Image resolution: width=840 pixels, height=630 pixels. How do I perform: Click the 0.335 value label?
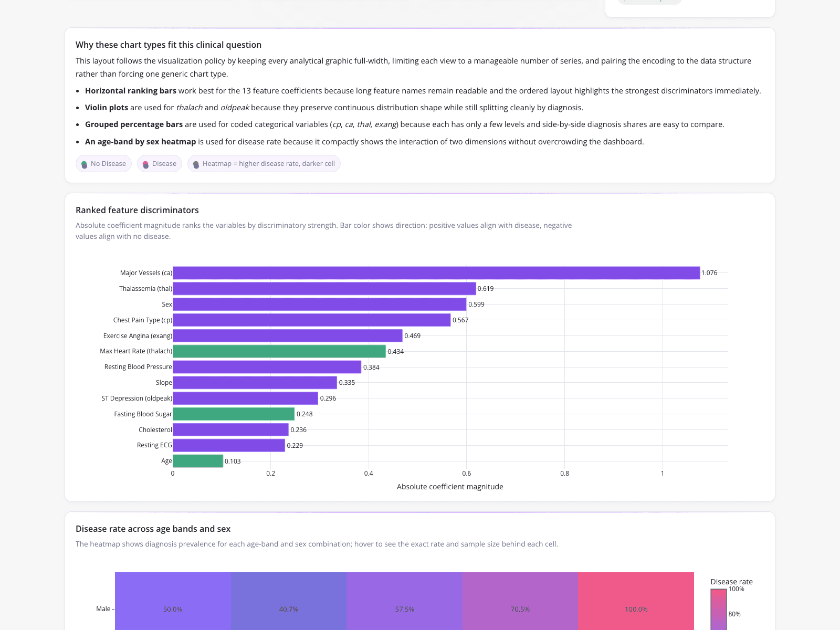[x=347, y=383]
